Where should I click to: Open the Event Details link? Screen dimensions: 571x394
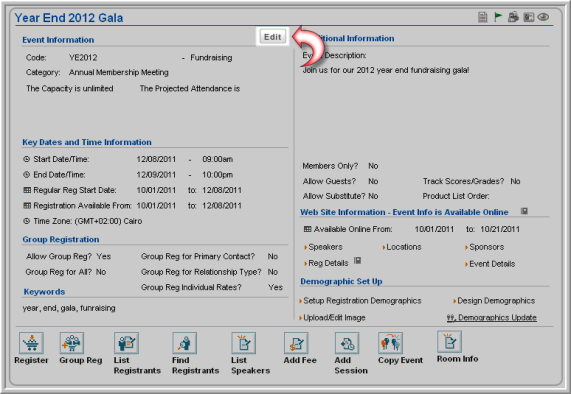click(492, 264)
